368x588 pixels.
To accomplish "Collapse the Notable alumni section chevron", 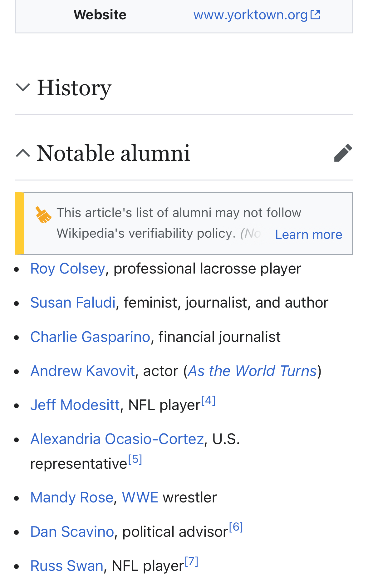I will point(23,153).
